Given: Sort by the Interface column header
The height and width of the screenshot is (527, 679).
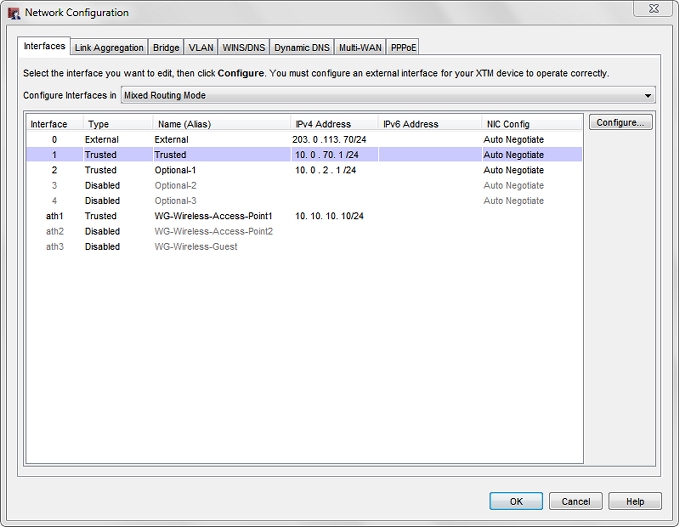Looking at the screenshot, I should (55, 124).
